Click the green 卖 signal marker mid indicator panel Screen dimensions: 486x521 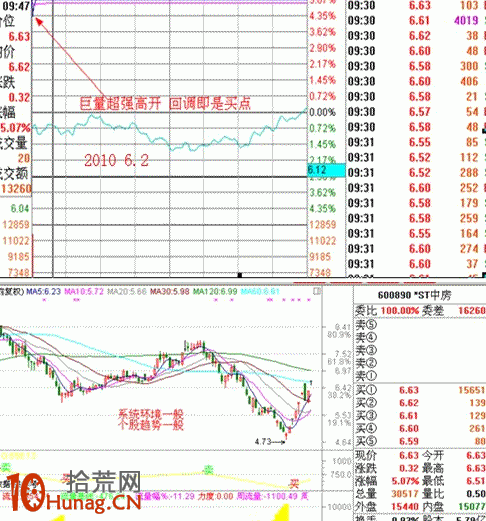point(209,470)
